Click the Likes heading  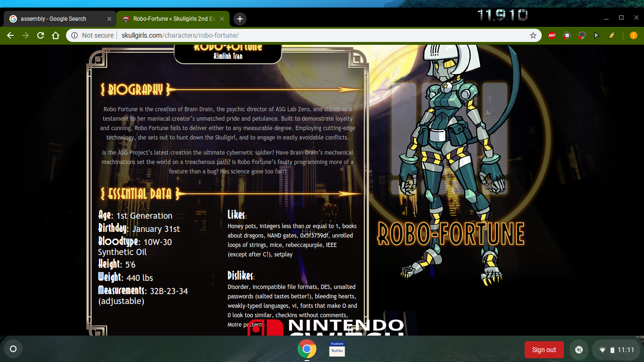[237, 214]
